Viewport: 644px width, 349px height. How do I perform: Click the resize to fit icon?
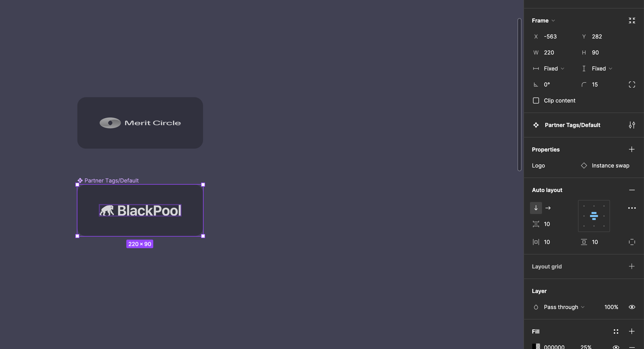click(632, 20)
